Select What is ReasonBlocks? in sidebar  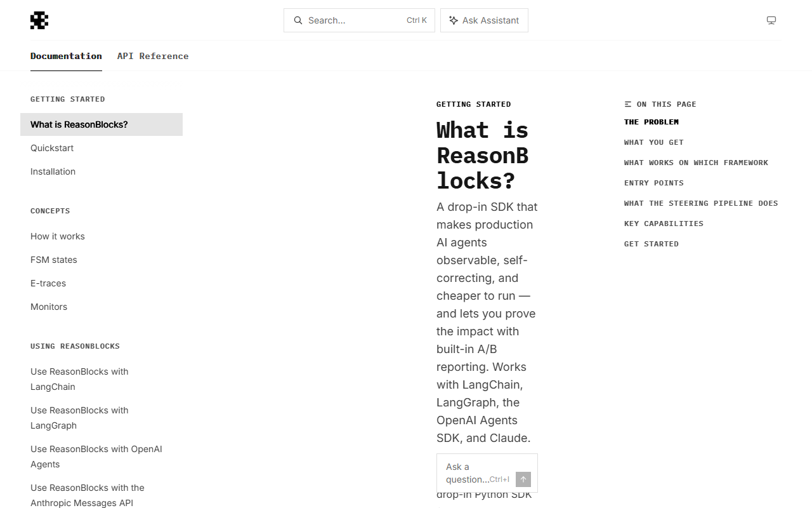(x=101, y=124)
